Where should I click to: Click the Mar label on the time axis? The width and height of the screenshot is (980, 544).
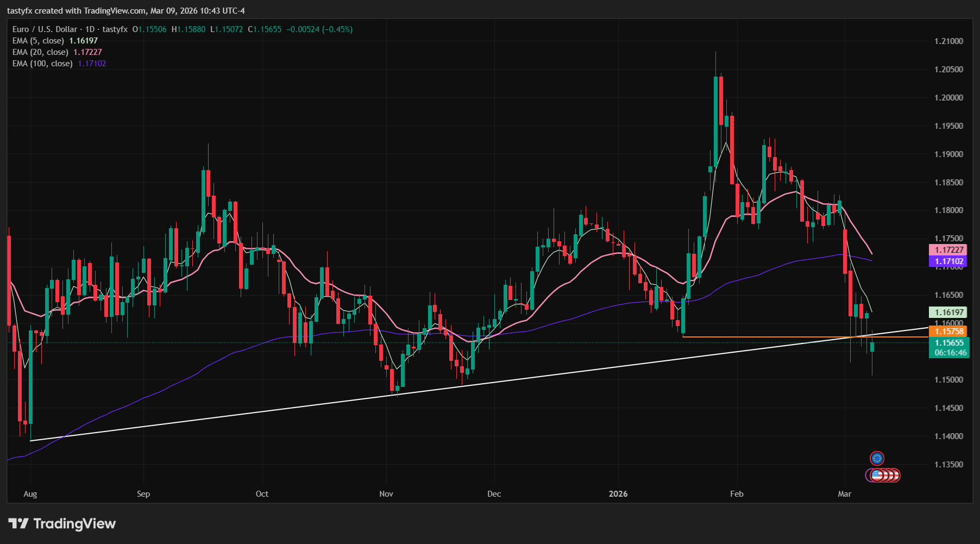coord(844,495)
